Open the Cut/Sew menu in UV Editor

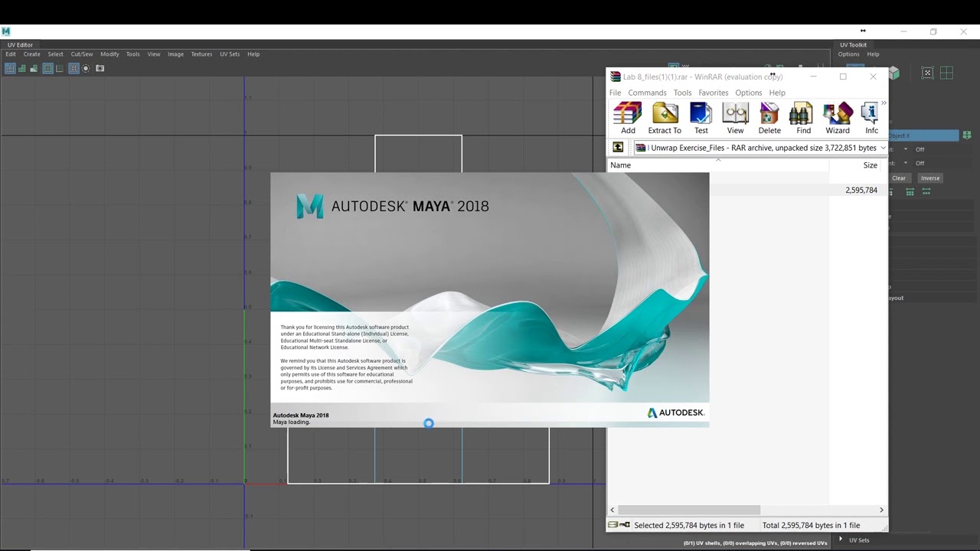(82, 54)
